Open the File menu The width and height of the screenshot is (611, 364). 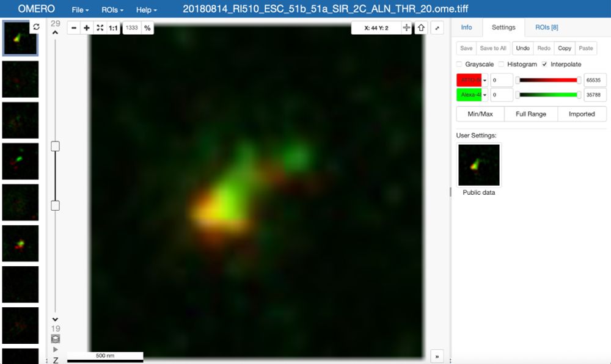[80, 10]
